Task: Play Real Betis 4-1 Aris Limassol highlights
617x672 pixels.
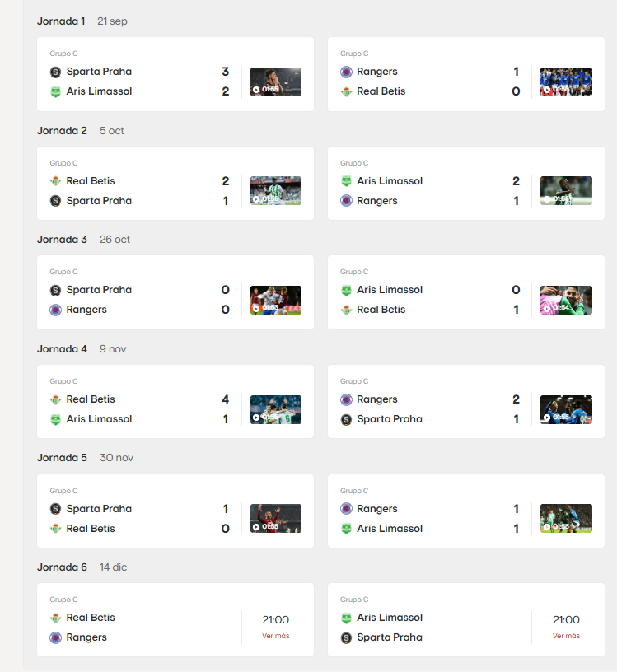Action: click(276, 409)
